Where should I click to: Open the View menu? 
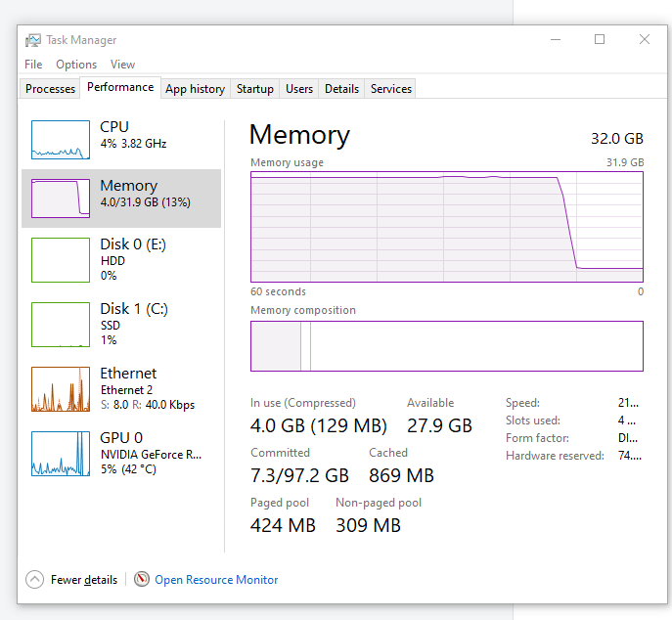click(x=122, y=65)
